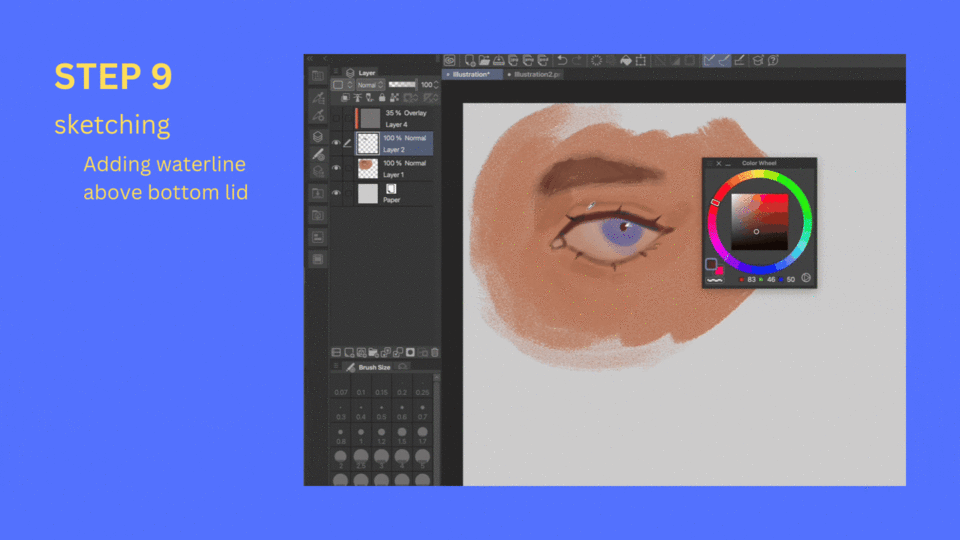Open the Layer stack icon in sidebar

click(x=318, y=136)
